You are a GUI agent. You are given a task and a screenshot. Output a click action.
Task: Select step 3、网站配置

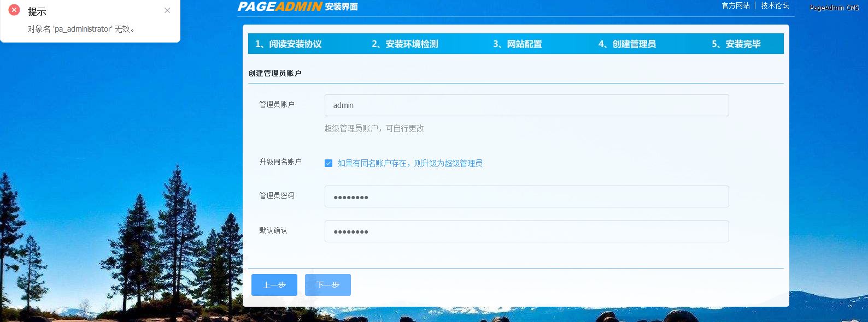point(517,44)
